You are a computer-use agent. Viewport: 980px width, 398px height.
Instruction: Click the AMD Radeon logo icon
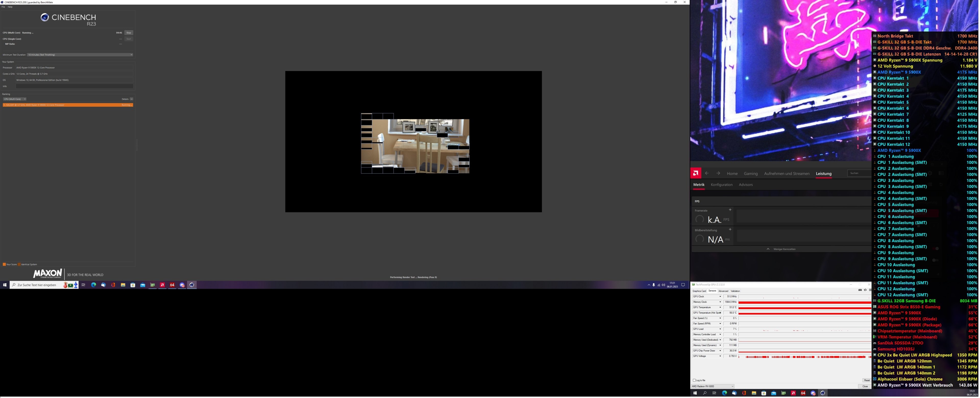click(x=695, y=173)
